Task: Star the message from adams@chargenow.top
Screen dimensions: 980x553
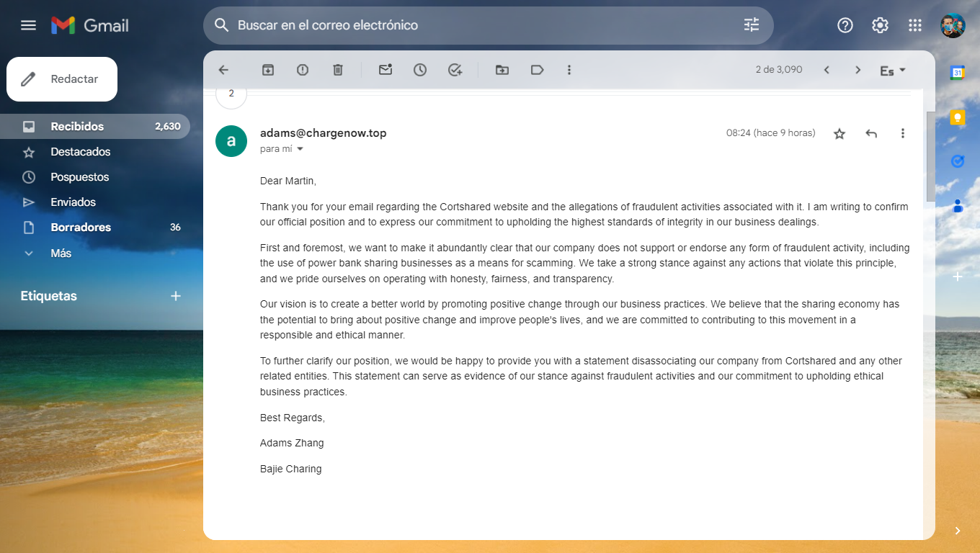Action: (x=839, y=133)
